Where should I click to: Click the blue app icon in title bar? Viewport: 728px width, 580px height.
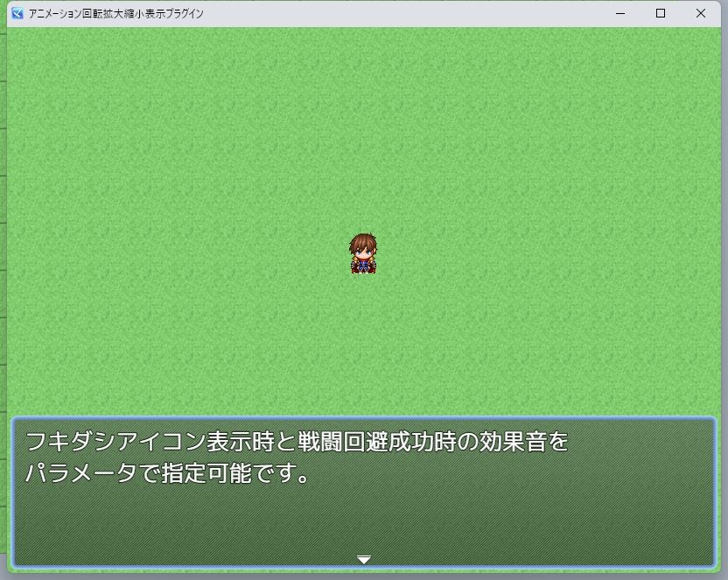(17, 13)
